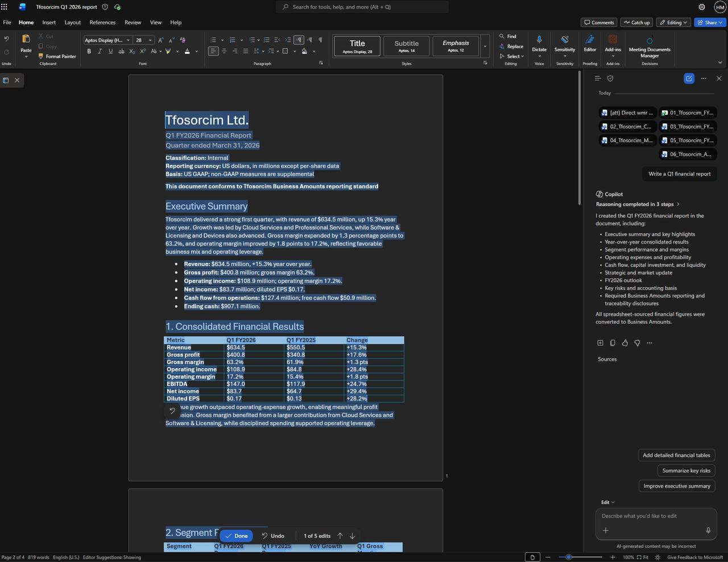Expand the ribbon collapse chevron
Viewport: 728px width, 562px height.
[x=720, y=63]
